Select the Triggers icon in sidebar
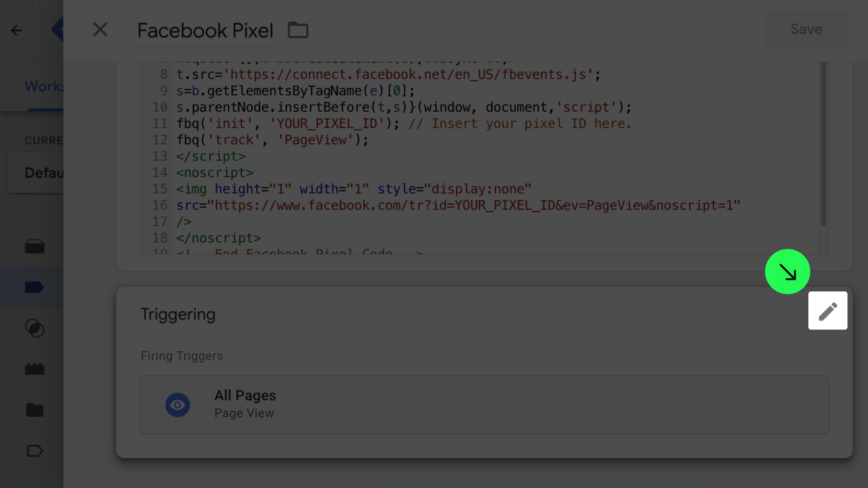The image size is (868, 488). [x=34, y=328]
